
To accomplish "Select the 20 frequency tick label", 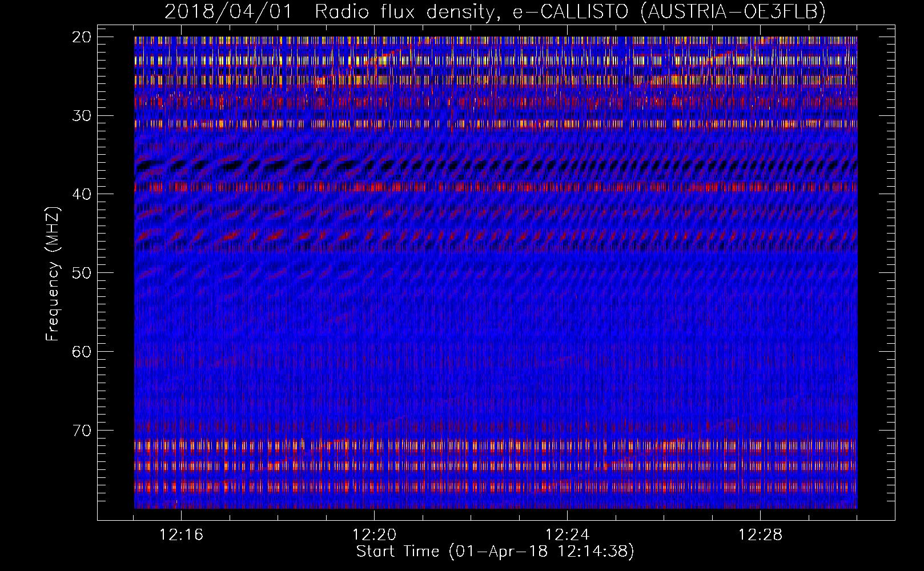I will (82, 37).
